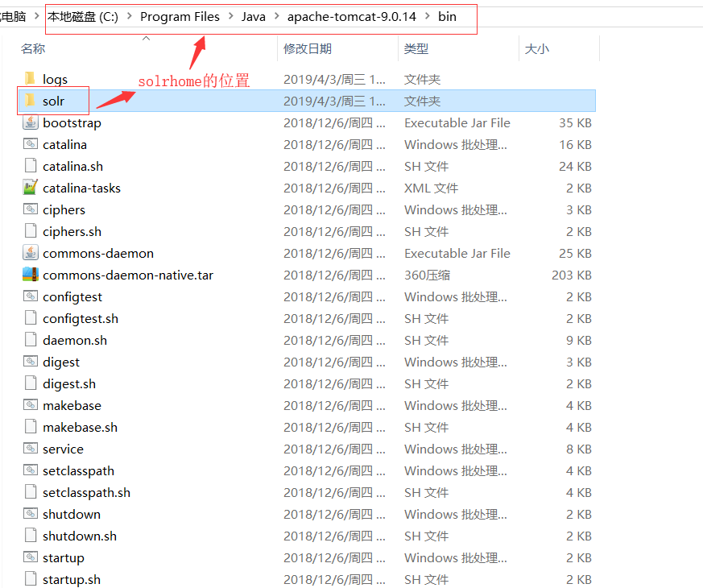Expand the chevron before 本地磁盘 (C:)
The height and width of the screenshot is (588, 703).
37,17
